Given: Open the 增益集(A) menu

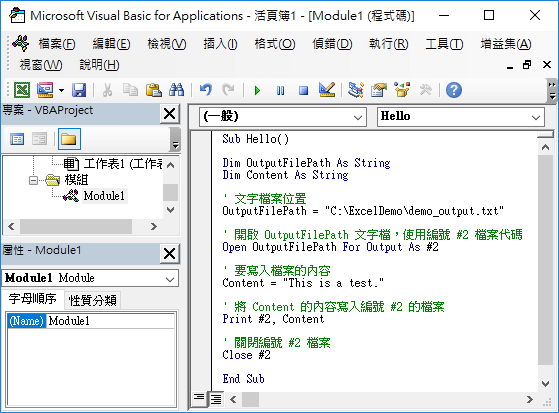Looking at the screenshot, I should [506, 44].
